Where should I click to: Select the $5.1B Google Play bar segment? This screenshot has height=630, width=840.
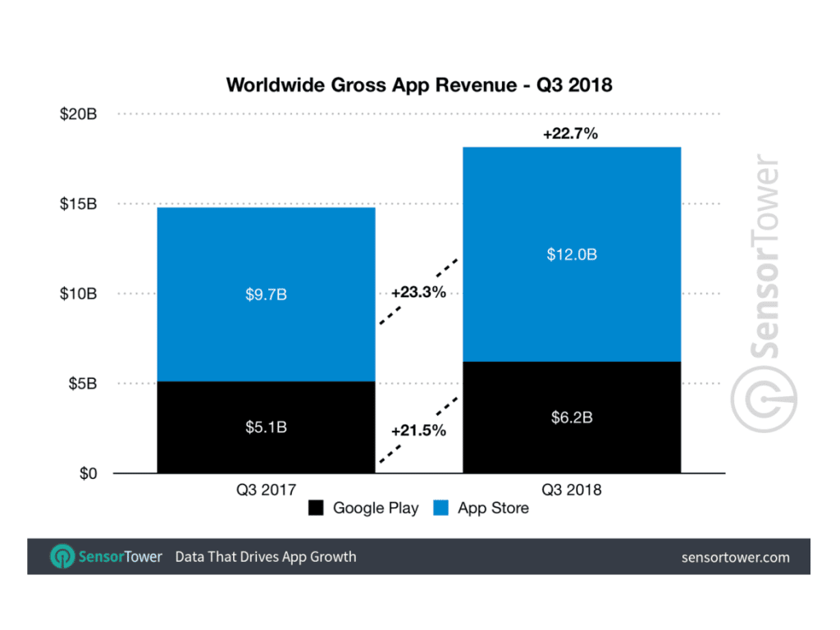point(266,427)
